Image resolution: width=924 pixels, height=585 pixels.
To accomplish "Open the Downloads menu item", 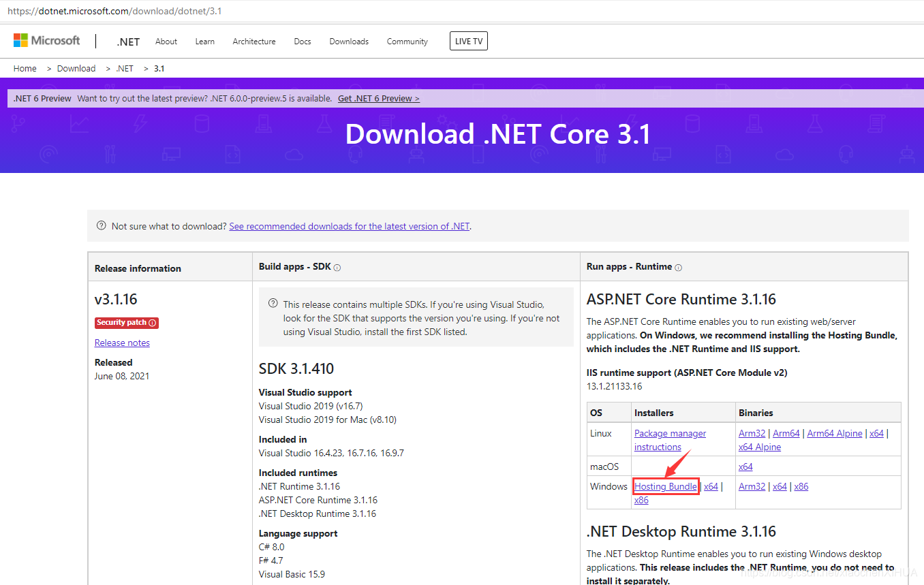I will point(349,42).
